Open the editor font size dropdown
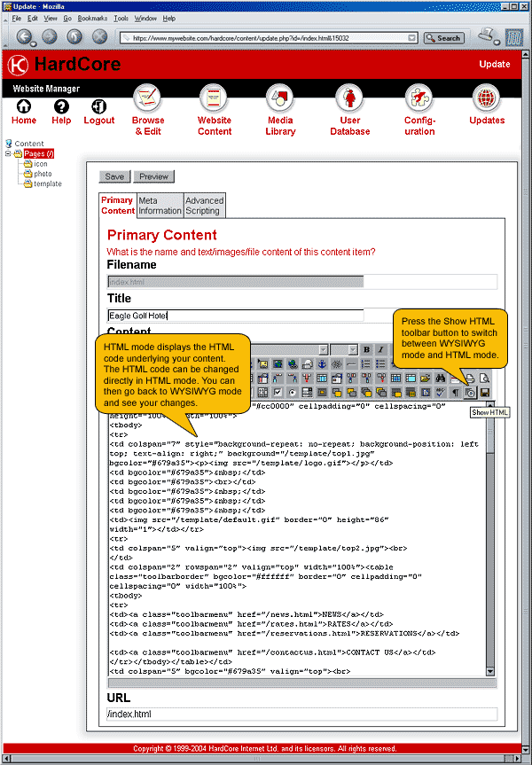 353,349
